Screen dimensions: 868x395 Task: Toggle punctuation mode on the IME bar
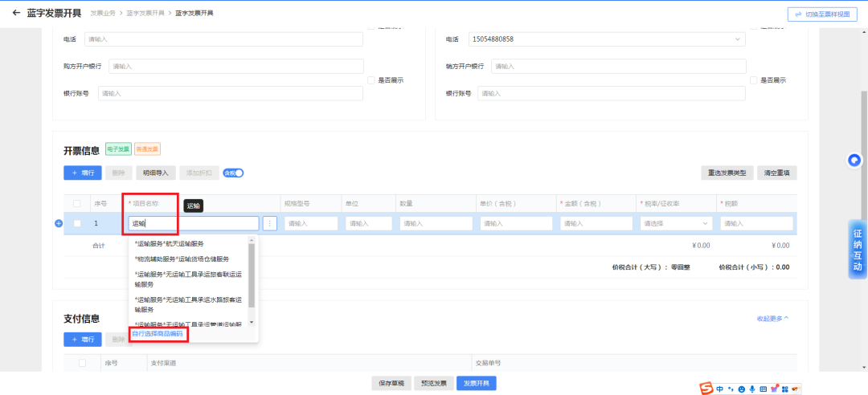click(731, 389)
